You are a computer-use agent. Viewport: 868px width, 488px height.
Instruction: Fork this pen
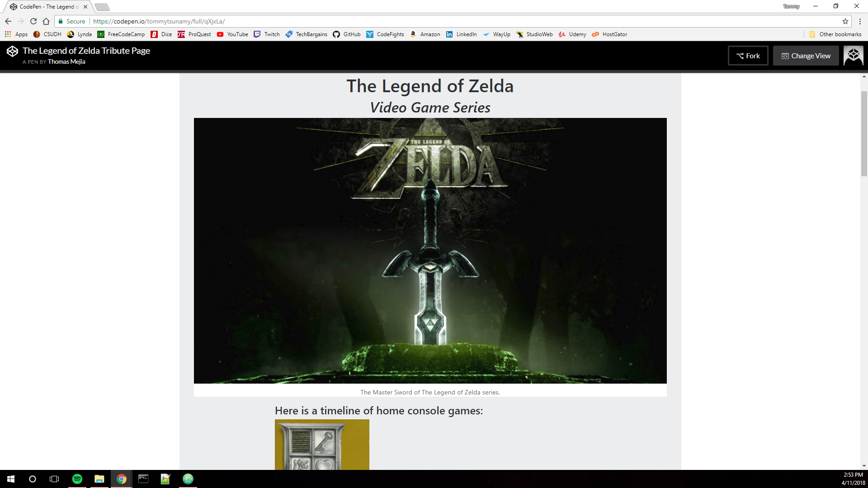[748, 56]
